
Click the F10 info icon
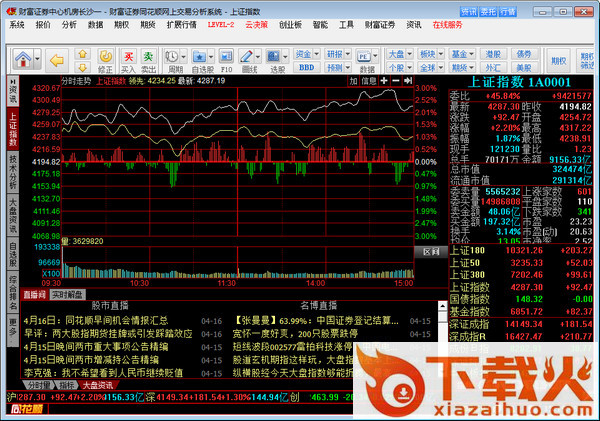pos(226,57)
